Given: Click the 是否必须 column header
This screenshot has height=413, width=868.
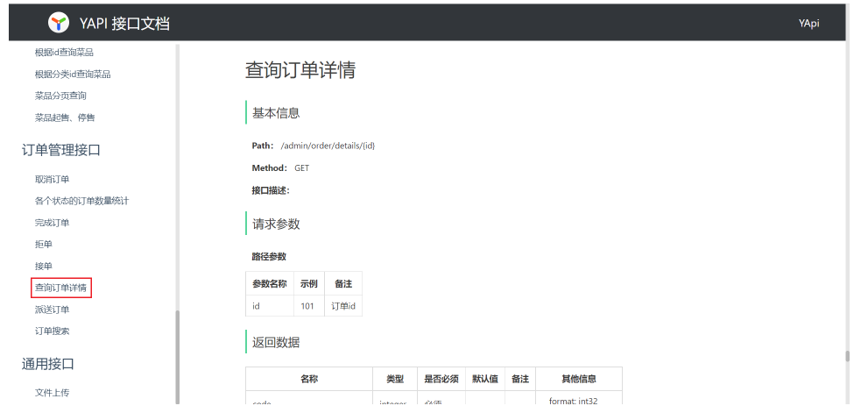Looking at the screenshot, I should [441, 379].
